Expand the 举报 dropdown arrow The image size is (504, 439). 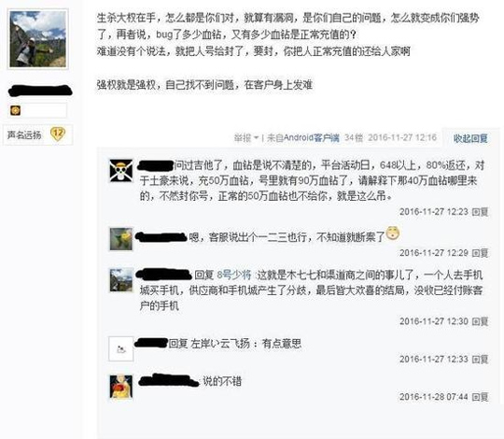click(256, 138)
